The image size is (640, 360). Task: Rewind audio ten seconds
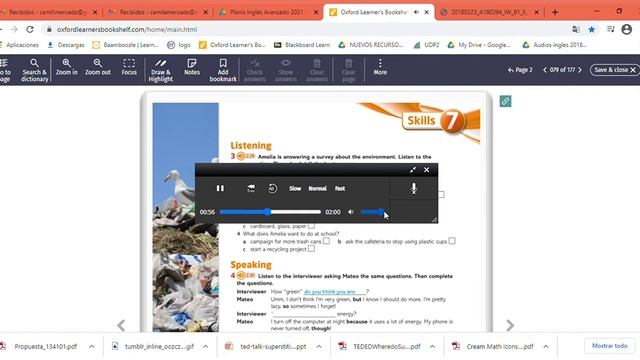[272, 188]
